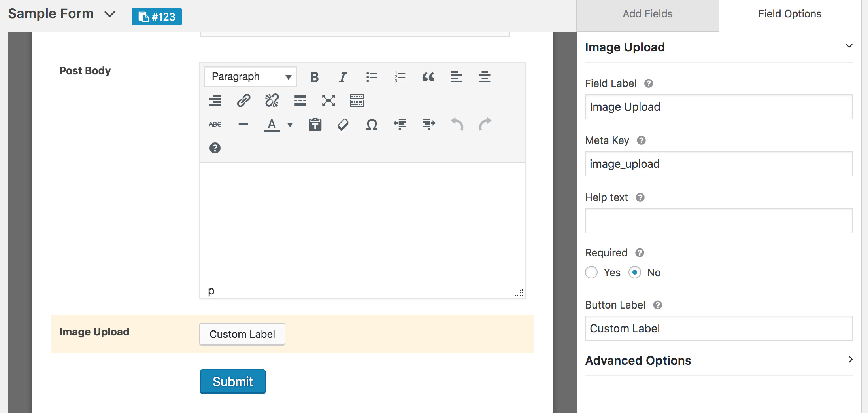Screen dimensions: 868x413
Task: Open the special character omega tool
Action: point(372,125)
